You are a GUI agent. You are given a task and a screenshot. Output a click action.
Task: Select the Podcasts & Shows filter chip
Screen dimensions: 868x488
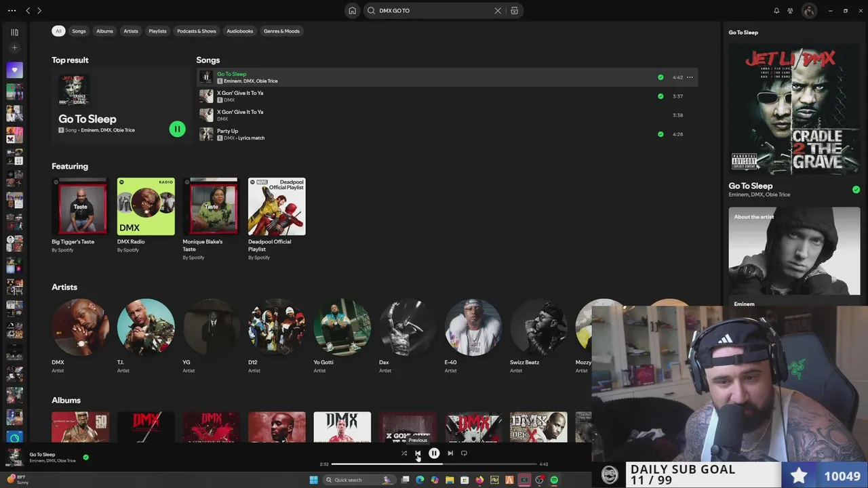[x=197, y=31]
